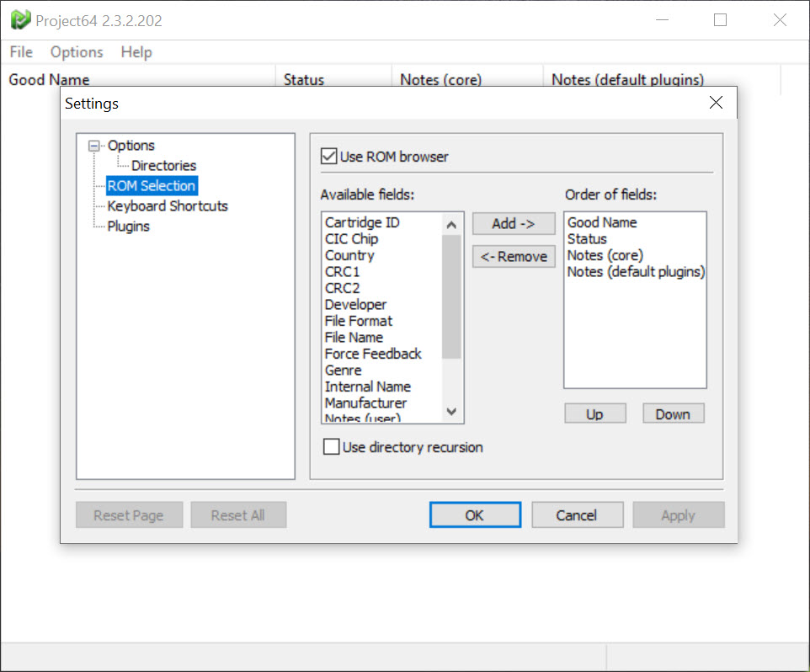Viewport: 810px width, 672px height.
Task: Select Cartridge ID in available fields
Action: coord(362,222)
